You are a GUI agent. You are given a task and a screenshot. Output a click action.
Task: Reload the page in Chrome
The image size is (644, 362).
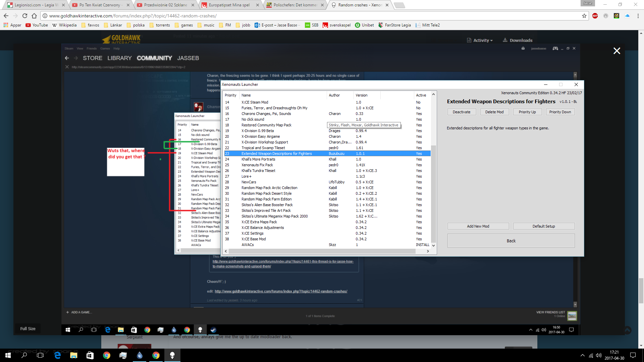tap(25, 16)
